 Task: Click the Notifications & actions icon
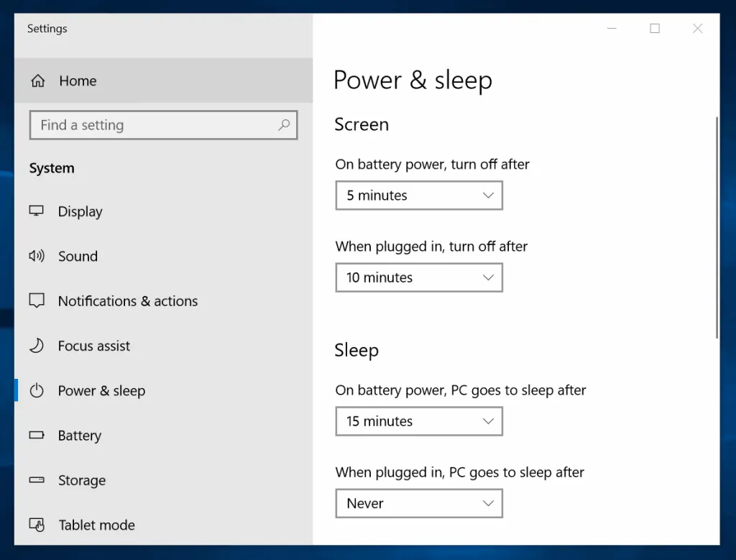[37, 300]
